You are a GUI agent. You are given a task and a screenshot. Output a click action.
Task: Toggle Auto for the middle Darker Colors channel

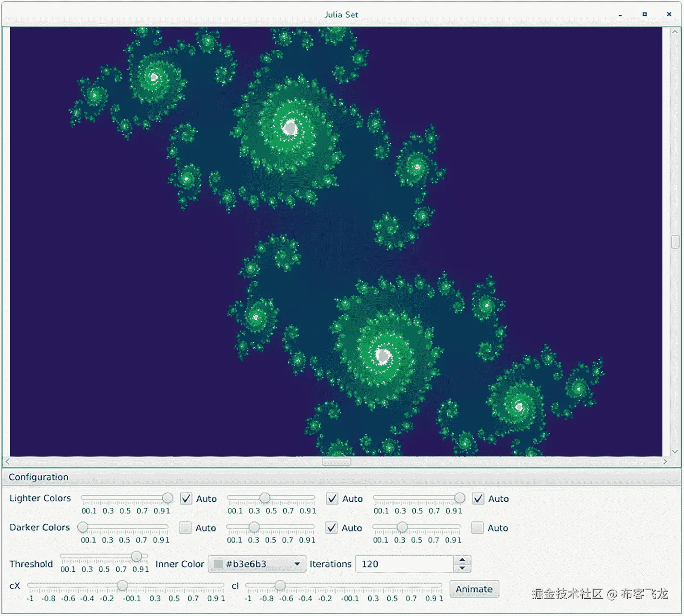332,528
